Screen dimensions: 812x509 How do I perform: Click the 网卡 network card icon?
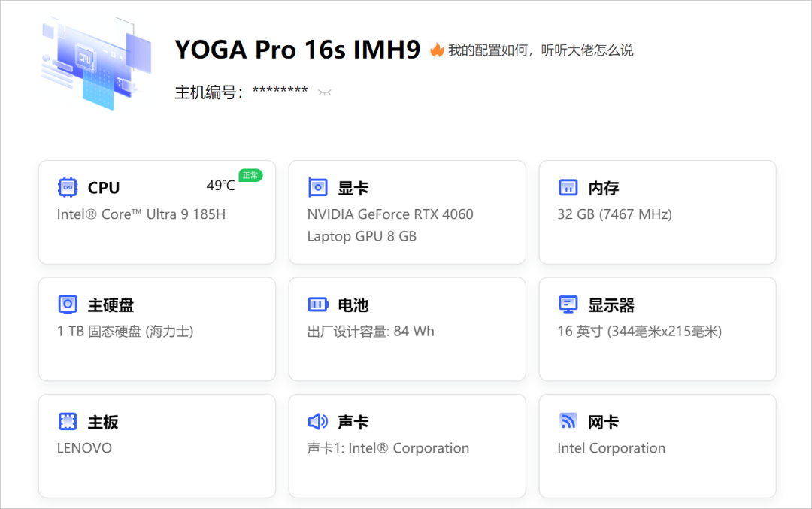(568, 422)
